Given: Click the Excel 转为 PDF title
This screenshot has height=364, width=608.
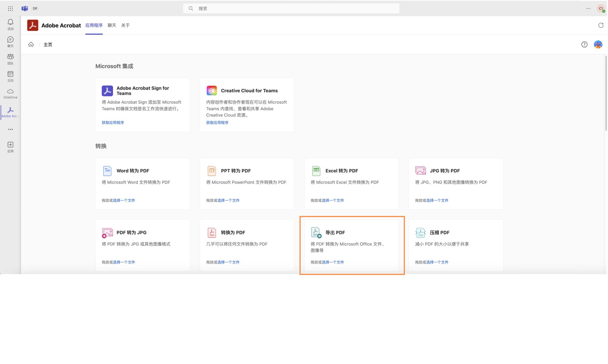Looking at the screenshot, I should 342,171.
